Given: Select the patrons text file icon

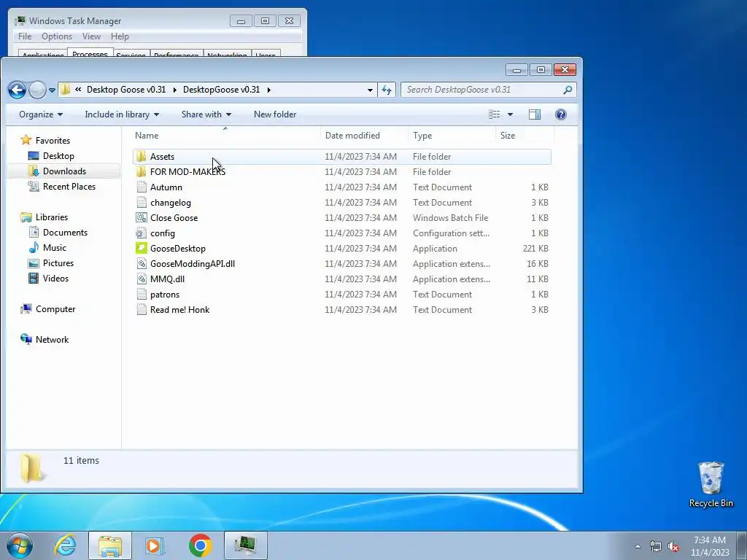Looking at the screenshot, I should [x=142, y=295].
